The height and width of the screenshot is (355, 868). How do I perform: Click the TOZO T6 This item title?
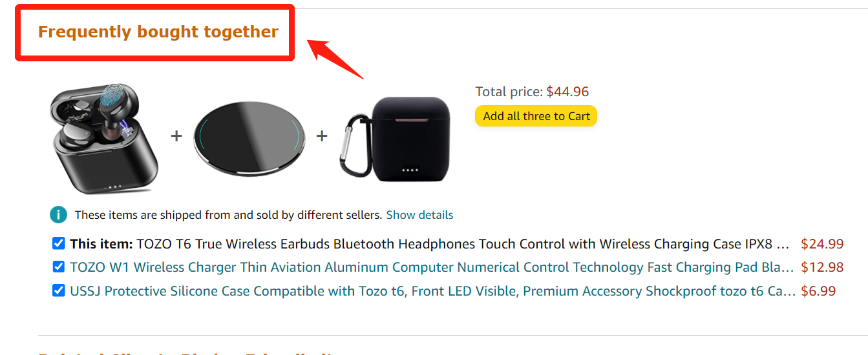tap(430, 244)
